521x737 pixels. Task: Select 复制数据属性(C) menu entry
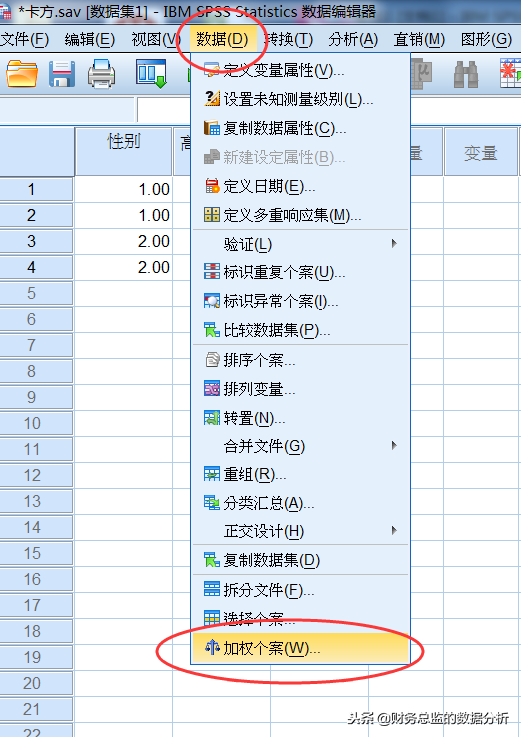point(300,128)
